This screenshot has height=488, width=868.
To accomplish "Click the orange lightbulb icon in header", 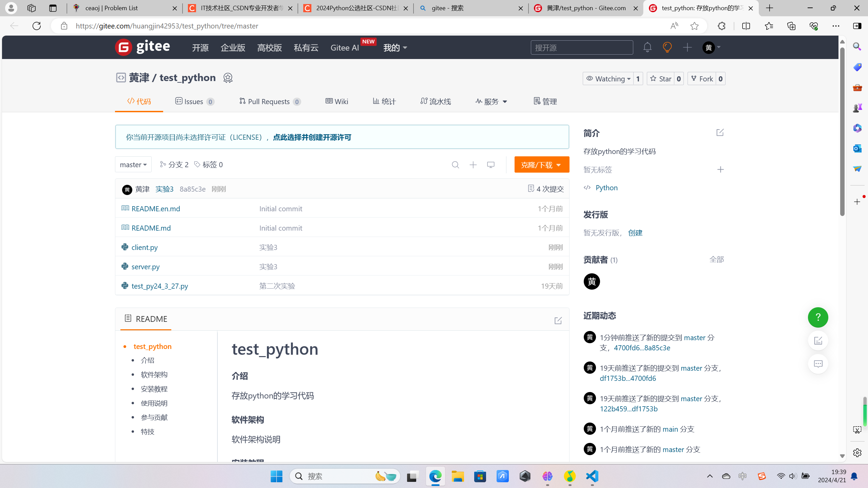I will [x=667, y=47].
